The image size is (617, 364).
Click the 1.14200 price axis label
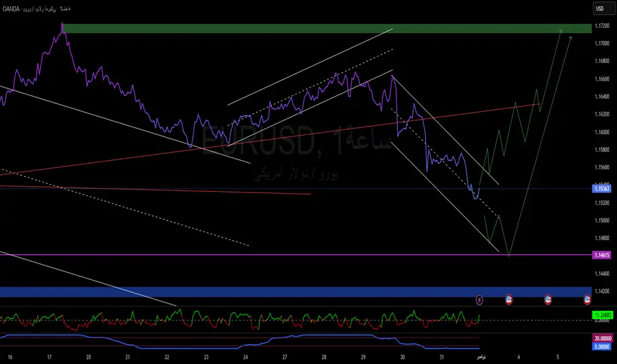(602, 291)
